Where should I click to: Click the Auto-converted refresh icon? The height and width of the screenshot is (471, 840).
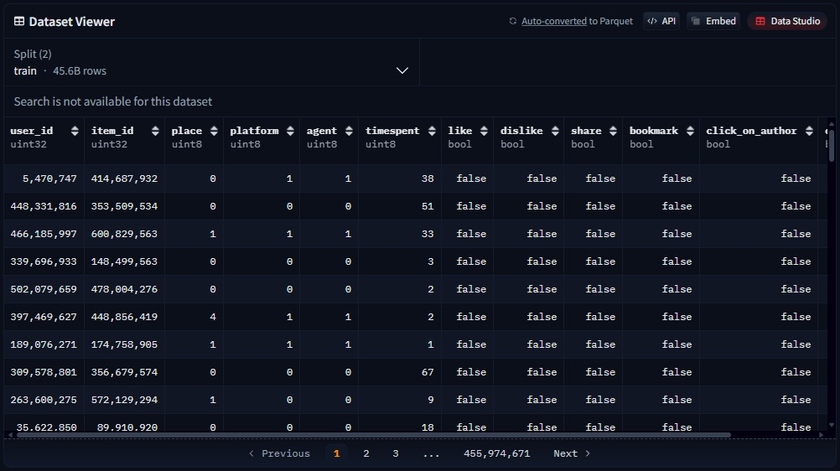pyautogui.click(x=513, y=21)
